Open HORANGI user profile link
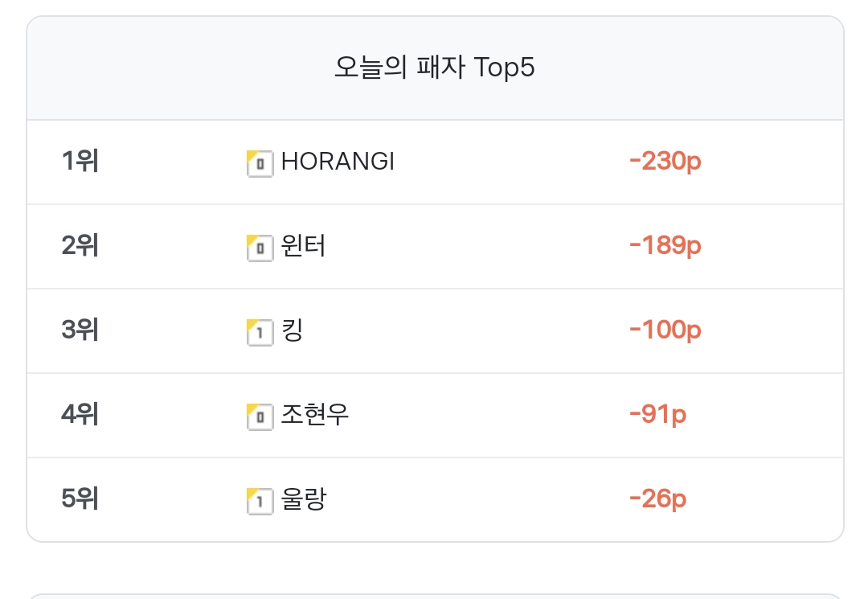 338,162
